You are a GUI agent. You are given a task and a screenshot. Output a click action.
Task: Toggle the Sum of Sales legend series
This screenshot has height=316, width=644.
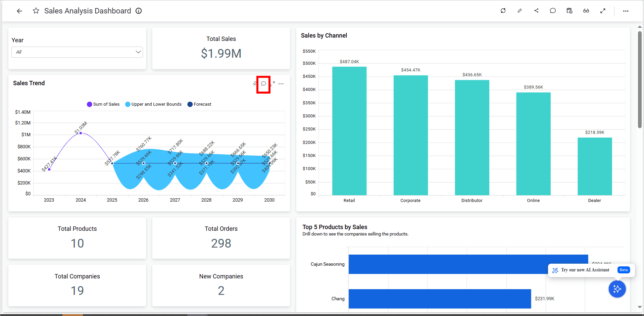pyautogui.click(x=103, y=104)
